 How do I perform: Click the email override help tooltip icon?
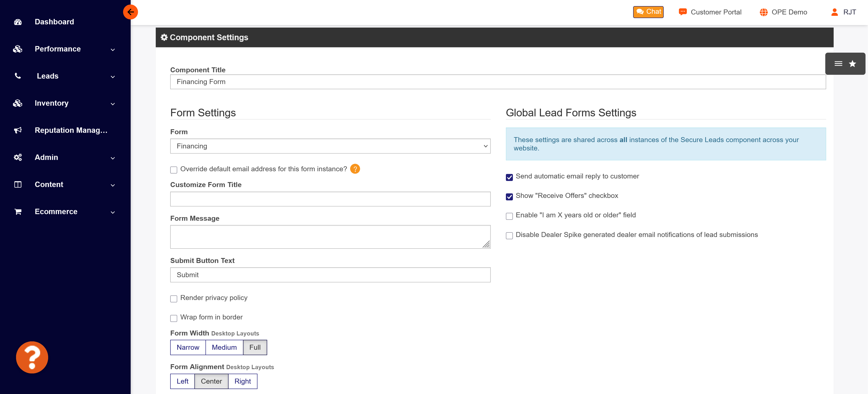pos(355,169)
